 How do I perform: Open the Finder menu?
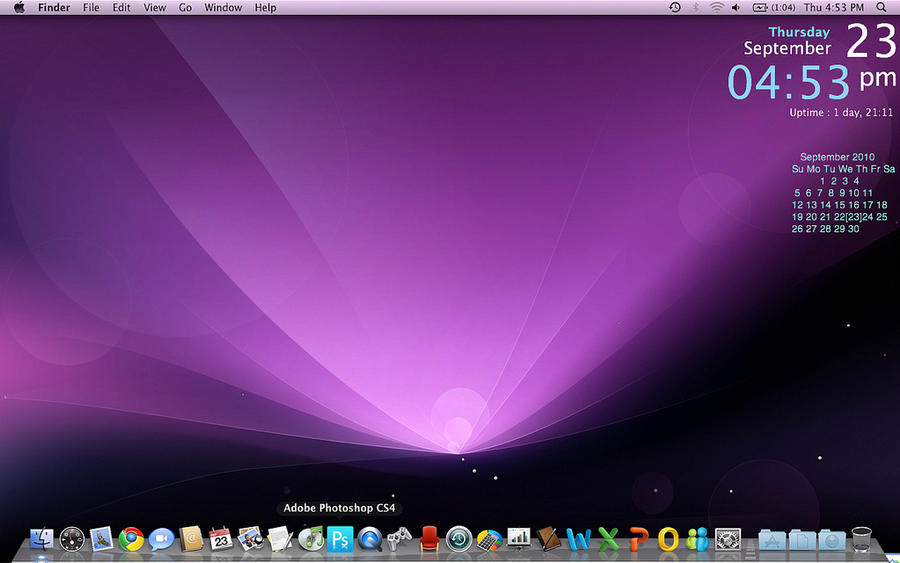(54, 7)
